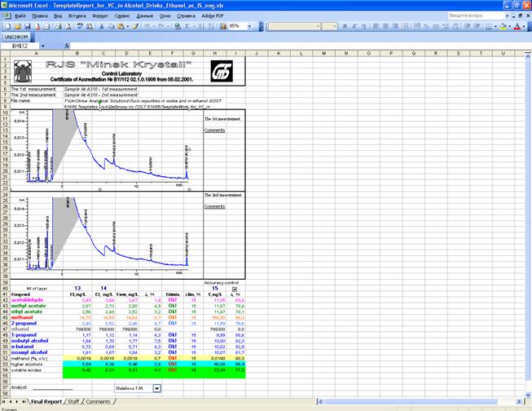Click the Paste clipboard icon

click(121, 26)
